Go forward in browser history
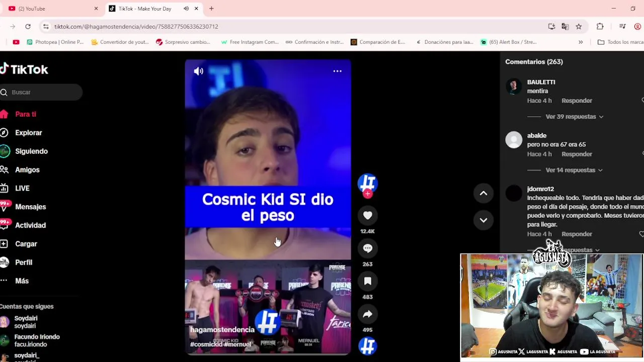Image resolution: width=644 pixels, height=362 pixels. [13, 27]
